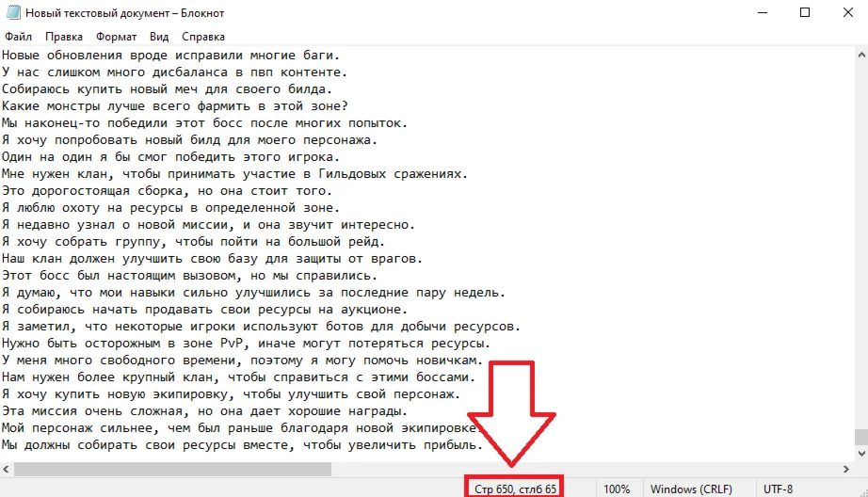
Task: Open the Файл menu
Action: click(18, 37)
